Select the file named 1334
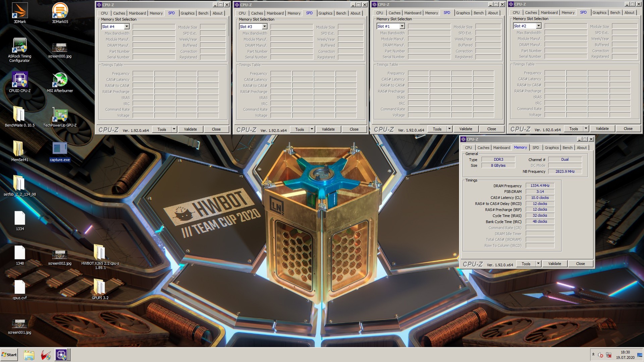Screen dimensions: 644x362 20,221
